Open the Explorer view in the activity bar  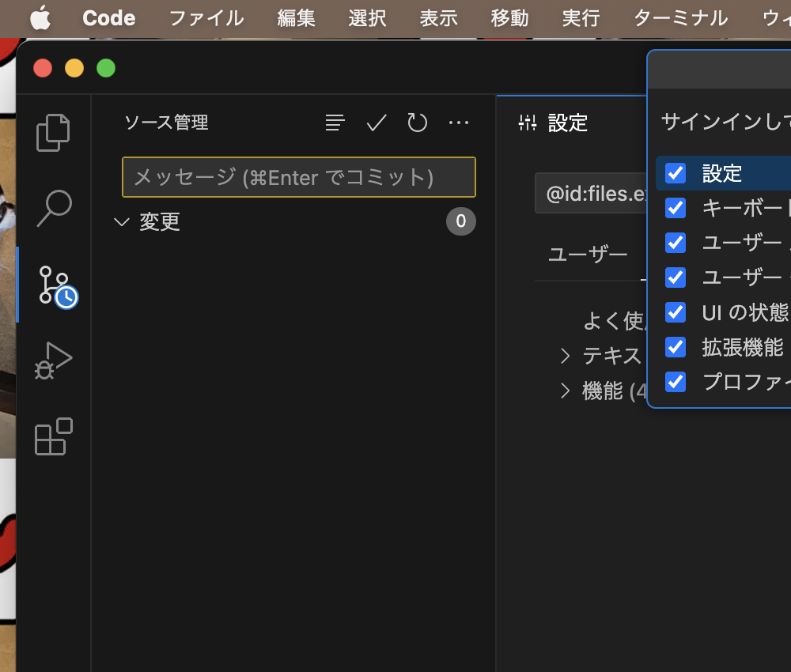click(x=53, y=132)
